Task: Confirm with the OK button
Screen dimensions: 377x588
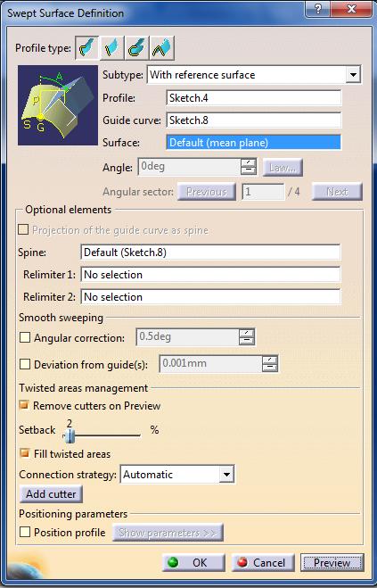Action: [x=193, y=562]
